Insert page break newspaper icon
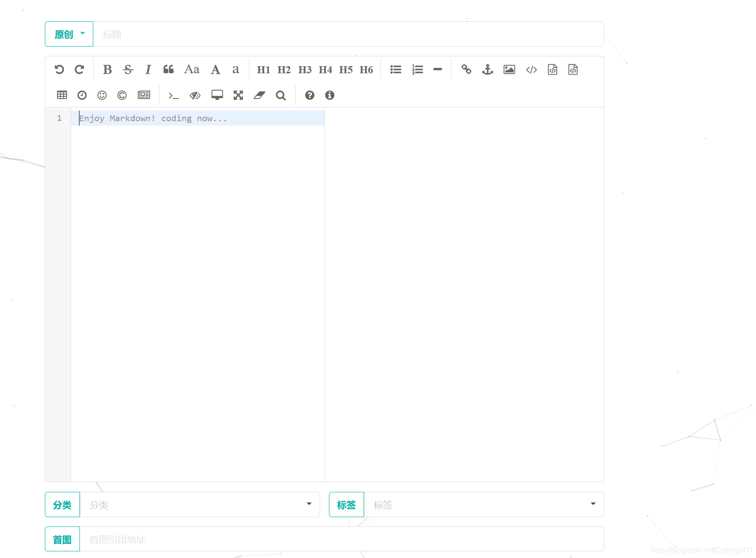Screen dimensions: 756x558 144,95
